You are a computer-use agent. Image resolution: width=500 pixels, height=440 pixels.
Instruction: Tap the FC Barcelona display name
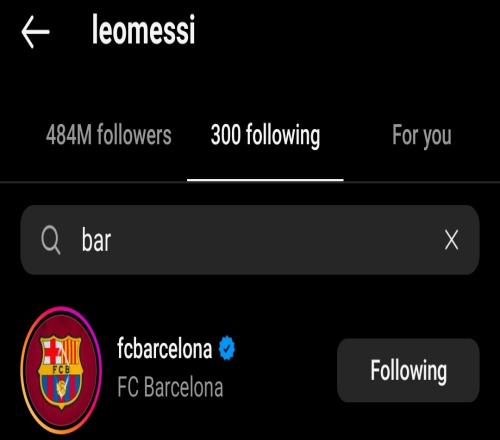[x=170, y=387]
